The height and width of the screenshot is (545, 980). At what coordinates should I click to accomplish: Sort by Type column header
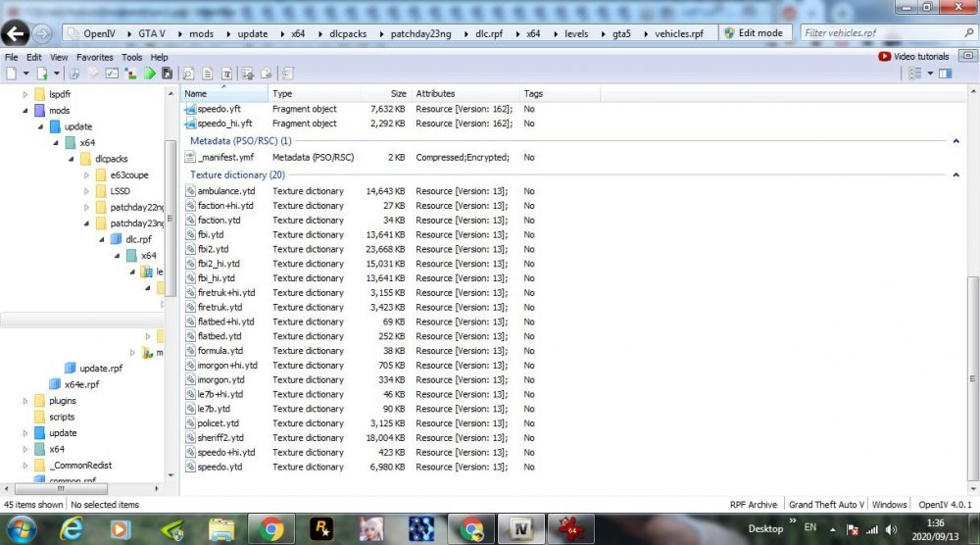(315, 94)
